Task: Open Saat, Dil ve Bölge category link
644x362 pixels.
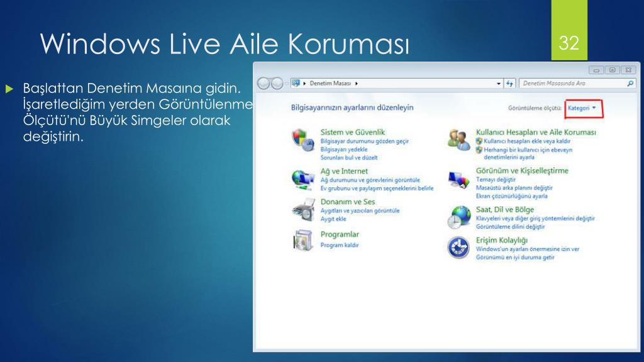Action: pyautogui.click(x=505, y=209)
